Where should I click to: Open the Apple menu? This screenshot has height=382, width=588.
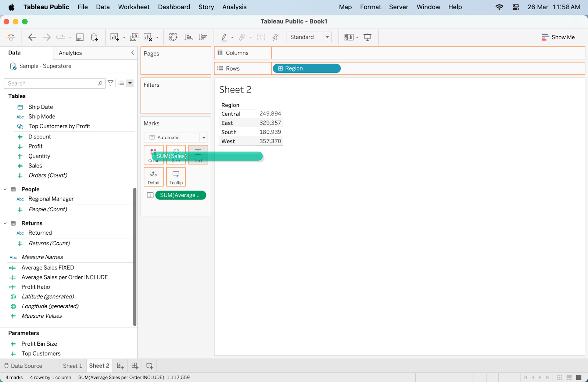[11, 7]
